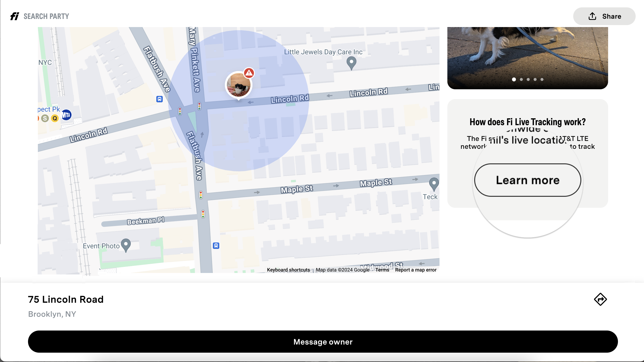Screen dimensions: 644x362
Task: Jump to third carousel photo dot
Action: pos(528,79)
